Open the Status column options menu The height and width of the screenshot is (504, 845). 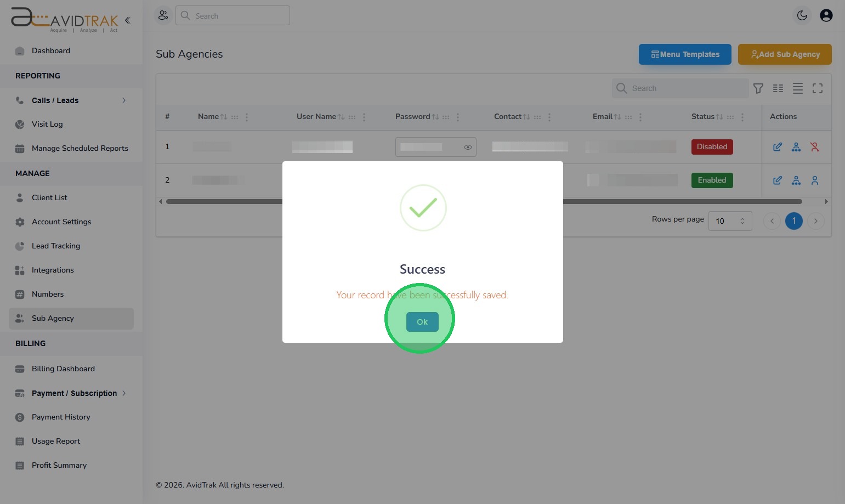(742, 117)
